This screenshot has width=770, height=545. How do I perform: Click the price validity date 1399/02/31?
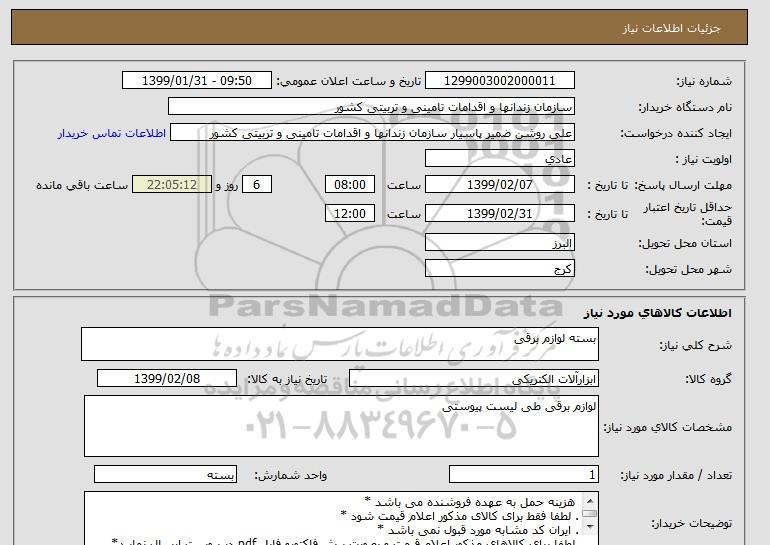click(499, 213)
